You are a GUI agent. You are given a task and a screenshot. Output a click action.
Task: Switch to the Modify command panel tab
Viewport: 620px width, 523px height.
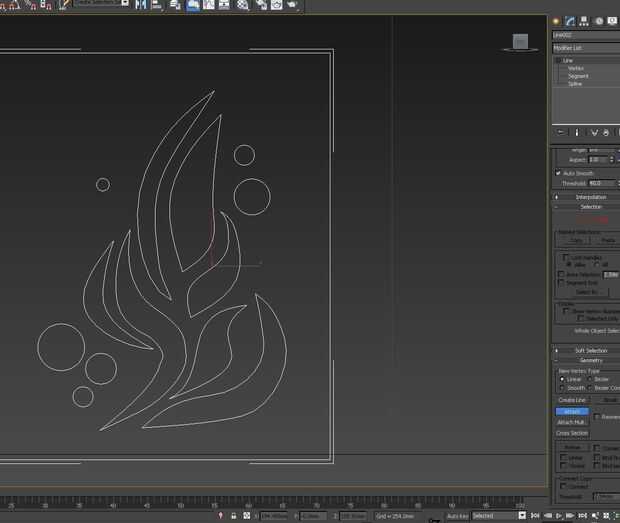pos(570,21)
